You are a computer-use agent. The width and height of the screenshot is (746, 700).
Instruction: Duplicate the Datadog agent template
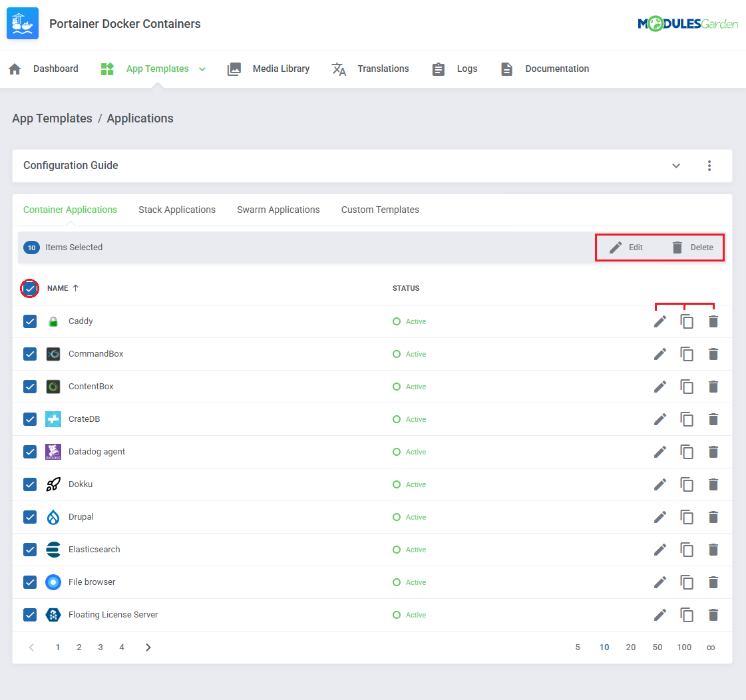687,452
